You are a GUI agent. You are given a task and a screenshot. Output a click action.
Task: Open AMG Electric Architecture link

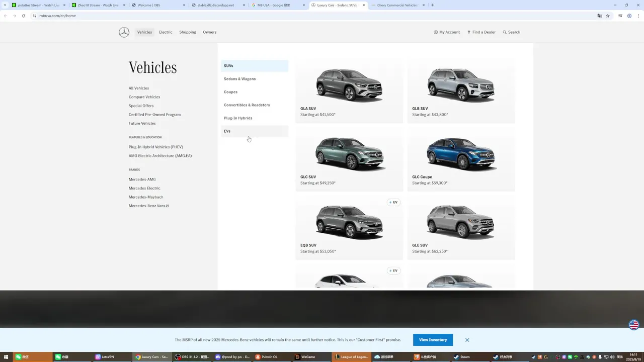160,156
